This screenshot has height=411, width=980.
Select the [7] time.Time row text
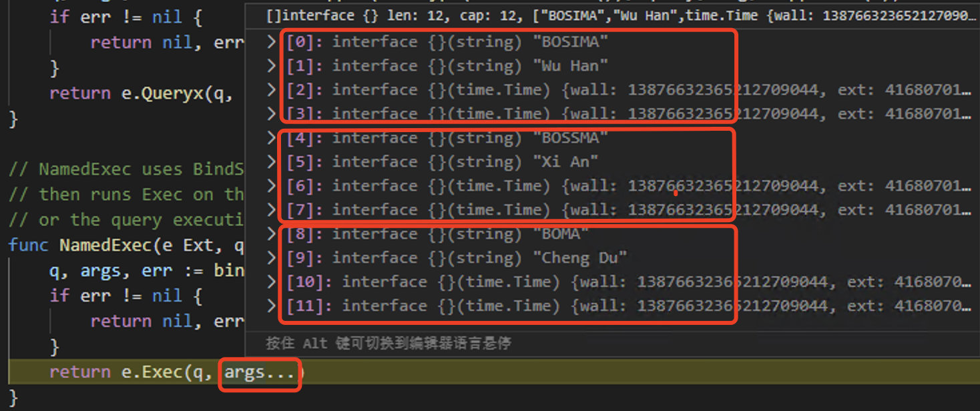[628, 210]
